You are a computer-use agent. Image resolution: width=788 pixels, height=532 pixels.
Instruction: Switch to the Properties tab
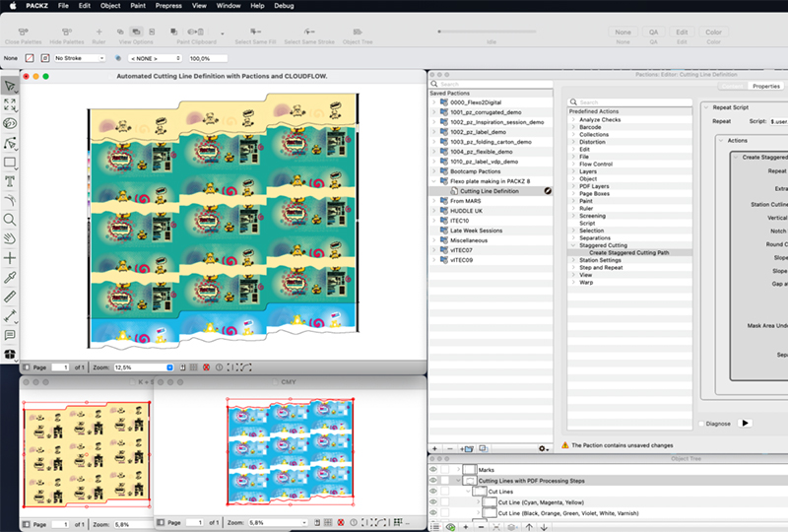click(x=766, y=87)
